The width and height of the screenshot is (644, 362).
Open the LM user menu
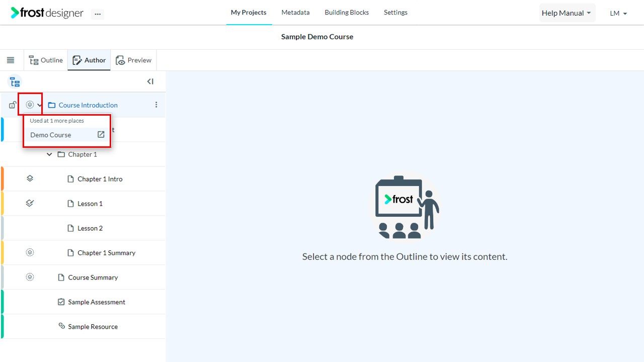click(618, 14)
